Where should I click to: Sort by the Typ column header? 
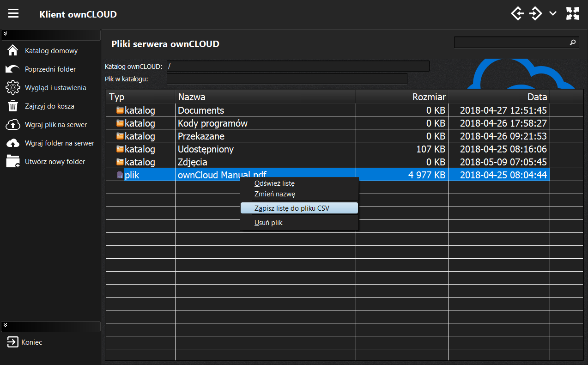point(140,97)
